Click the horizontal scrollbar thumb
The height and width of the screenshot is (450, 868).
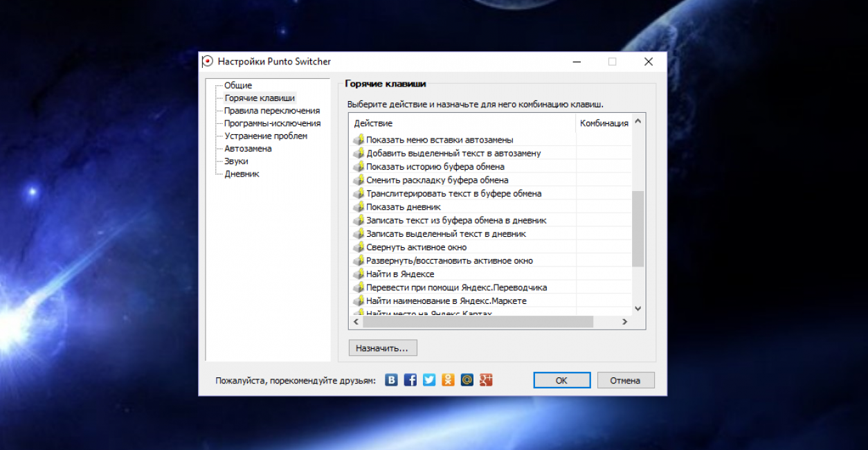tap(478, 322)
